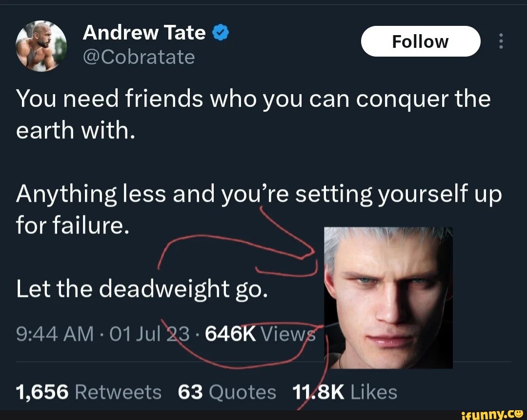Screen dimensions: 527x420
Task: Click the white-haired character face image
Action: (x=388, y=298)
